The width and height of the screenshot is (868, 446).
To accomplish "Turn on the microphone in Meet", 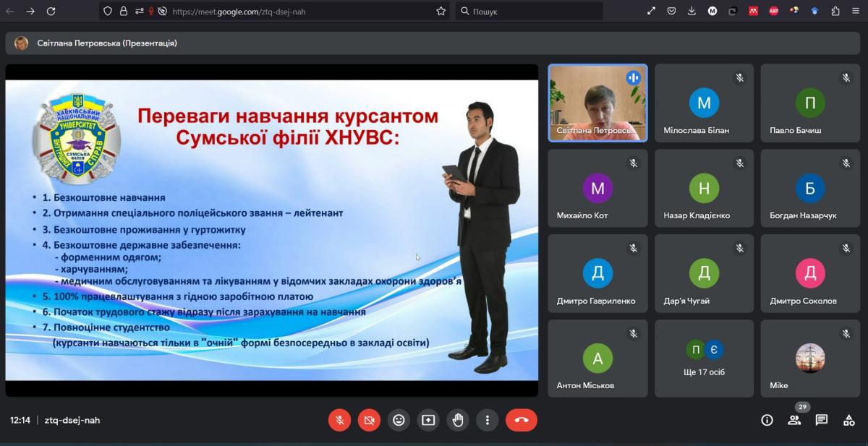I will 339,420.
